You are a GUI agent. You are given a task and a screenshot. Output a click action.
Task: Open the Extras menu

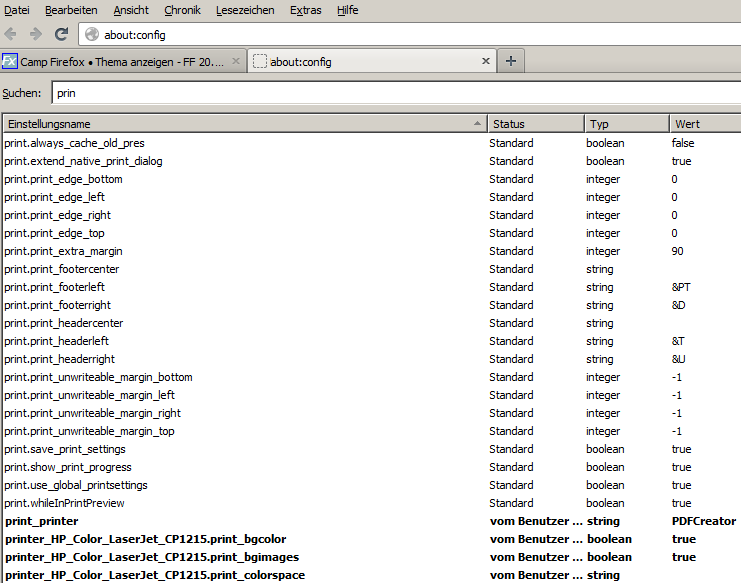coord(306,10)
